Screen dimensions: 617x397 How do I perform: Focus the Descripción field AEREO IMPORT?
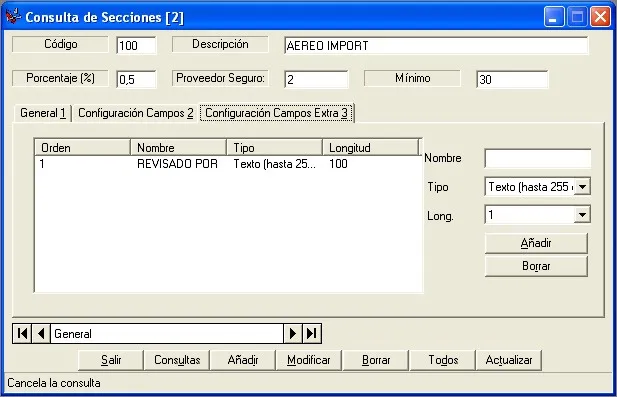coord(436,46)
